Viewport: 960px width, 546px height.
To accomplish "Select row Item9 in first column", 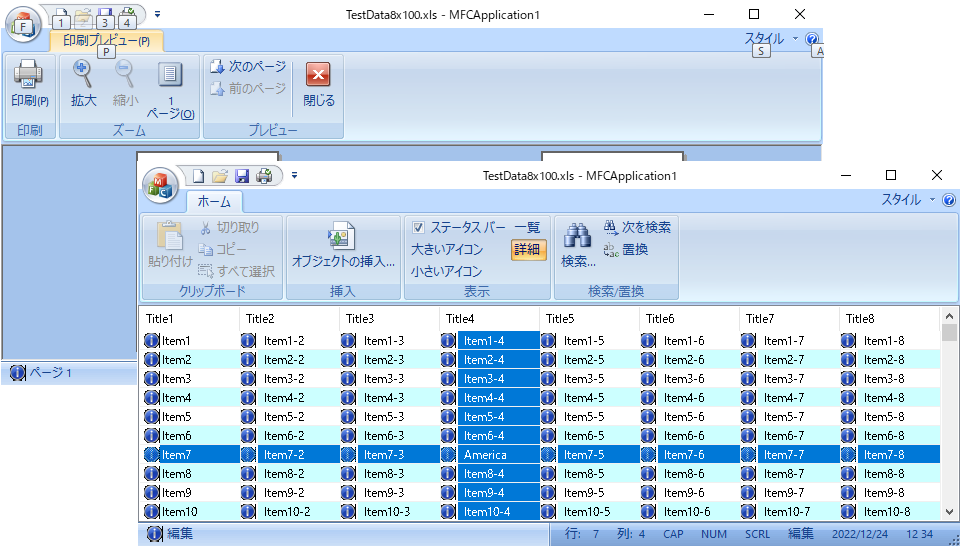I will 176,493.
